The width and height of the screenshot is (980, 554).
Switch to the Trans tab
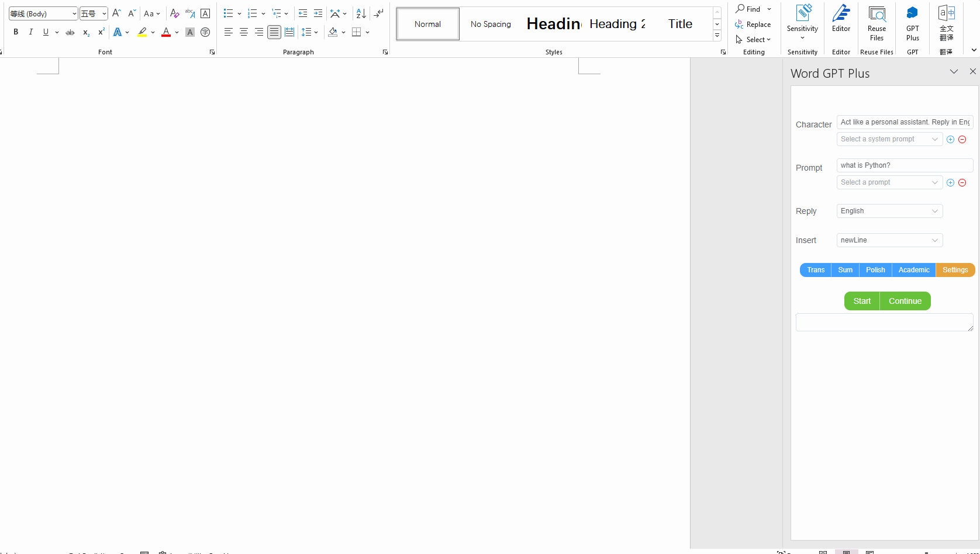(x=815, y=269)
